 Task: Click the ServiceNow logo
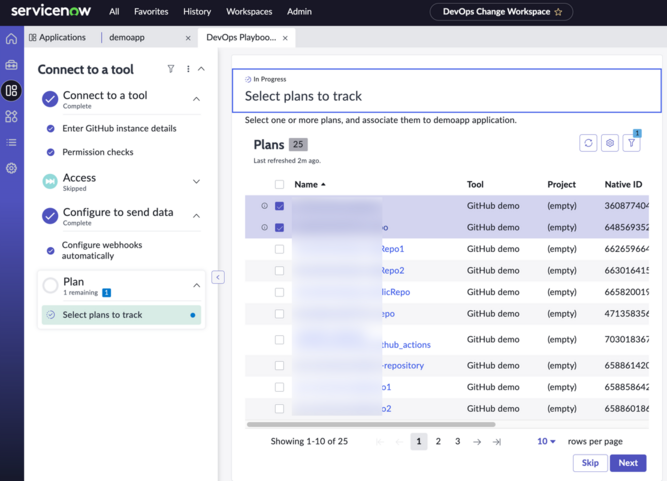coord(51,11)
